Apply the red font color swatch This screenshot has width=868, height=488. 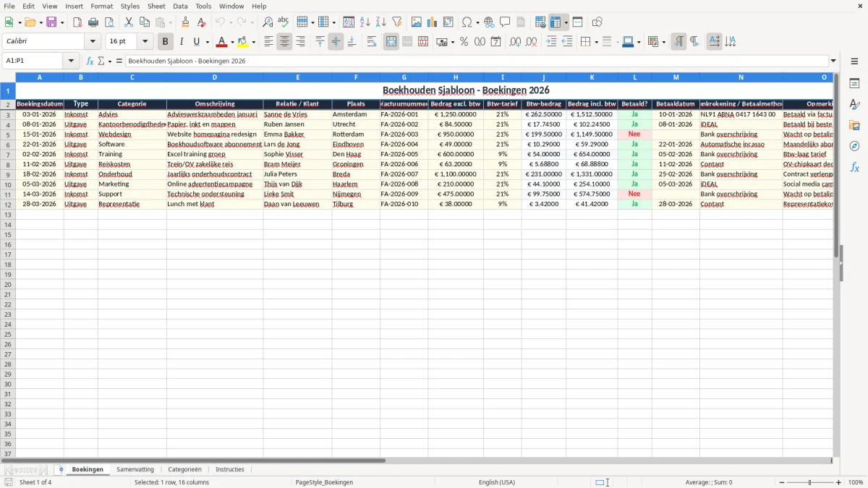click(x=221, y=42)
